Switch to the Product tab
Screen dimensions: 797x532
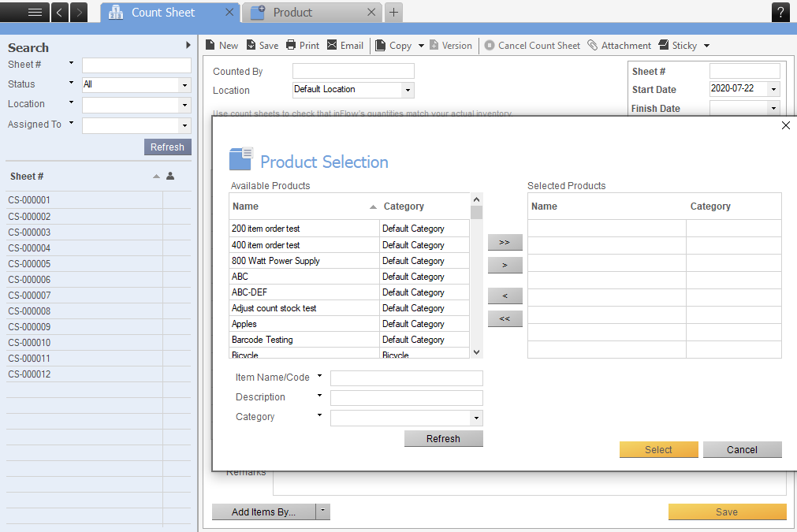292,13
